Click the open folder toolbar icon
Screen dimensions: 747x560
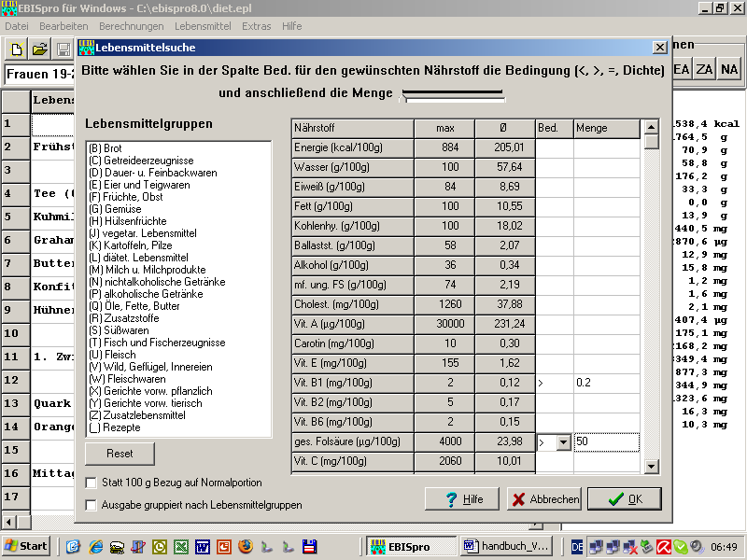(40, 49)
